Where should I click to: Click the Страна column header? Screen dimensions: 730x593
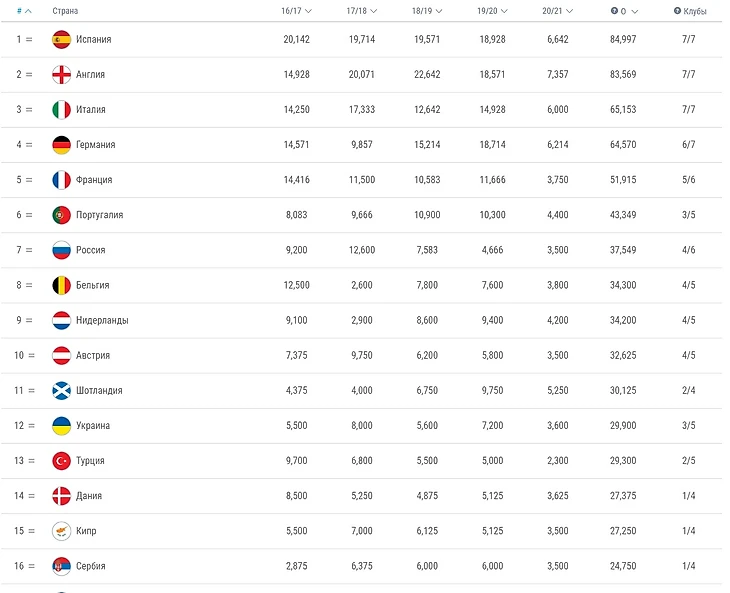click(x=65, y=11)
